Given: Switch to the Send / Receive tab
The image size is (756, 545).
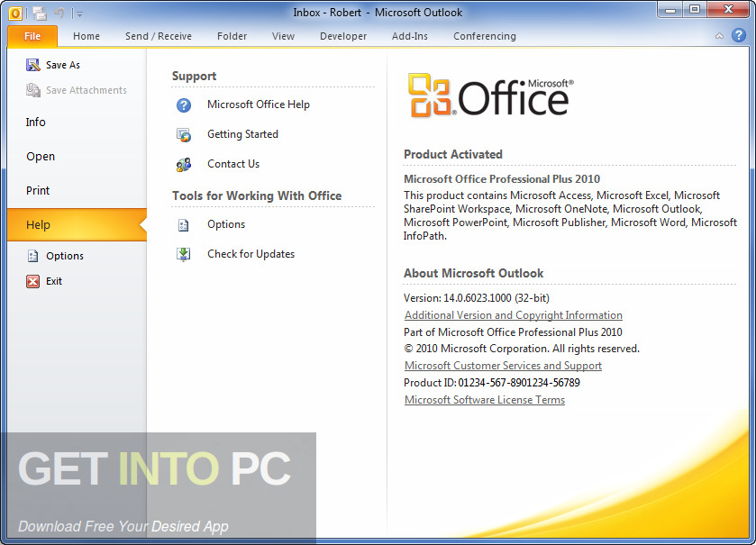Looking at the screenshot, I should [159, 36].
